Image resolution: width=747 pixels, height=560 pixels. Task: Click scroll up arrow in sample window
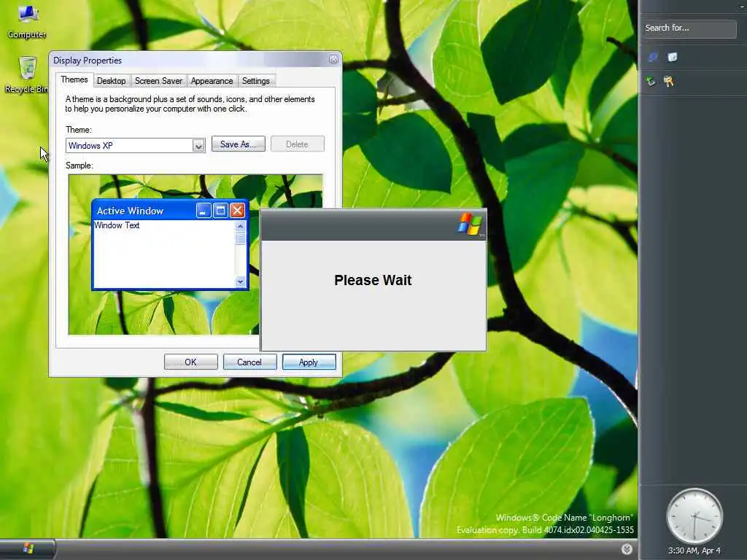tap(241, 226)
